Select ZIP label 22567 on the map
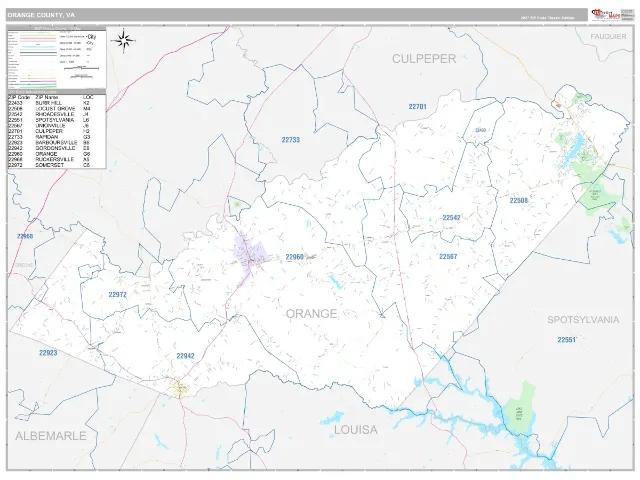Screen dimensions: 640x480 tap(448, 256)
